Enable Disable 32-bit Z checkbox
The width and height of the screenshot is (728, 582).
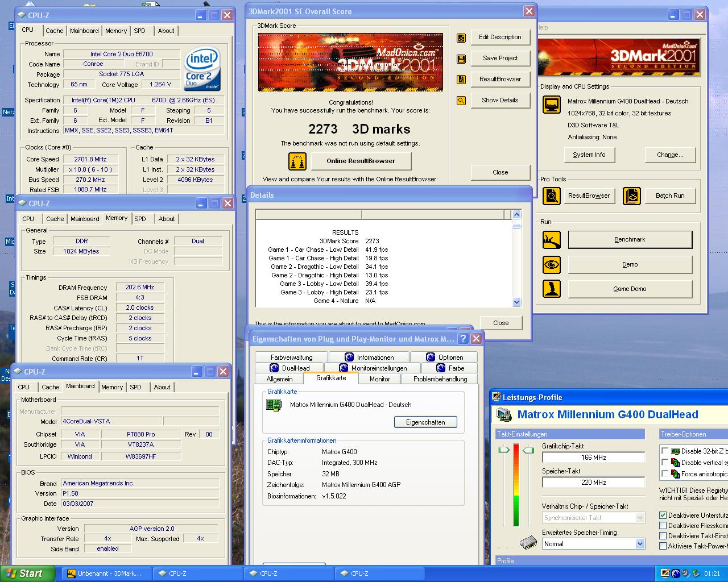[664, 451]
